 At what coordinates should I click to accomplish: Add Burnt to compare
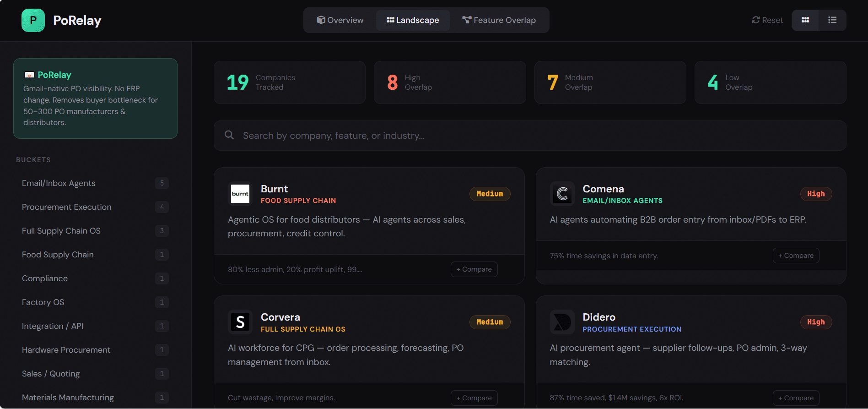coord(474,269)
